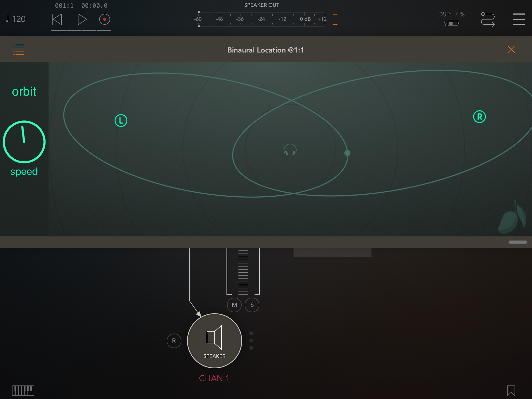Screen dimensions: 532x399
Task: Open the 120 tempo setting
Action: point(16,19)
